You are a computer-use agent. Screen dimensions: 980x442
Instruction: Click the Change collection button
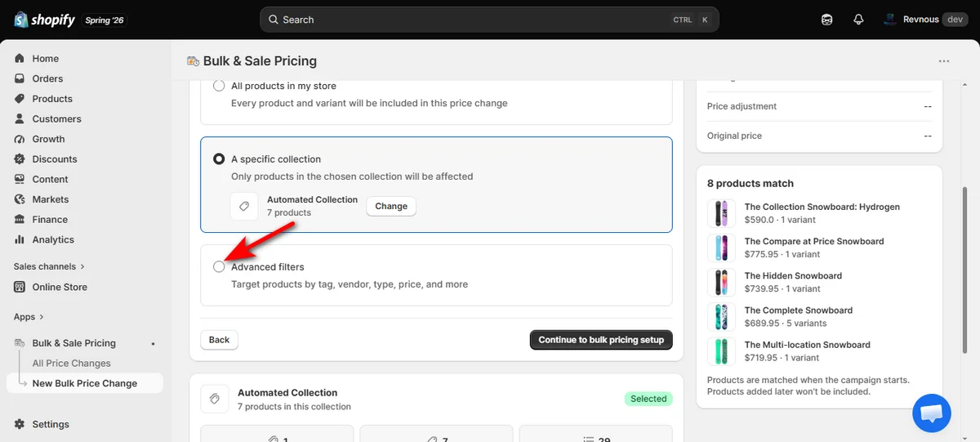pos(391,207)
